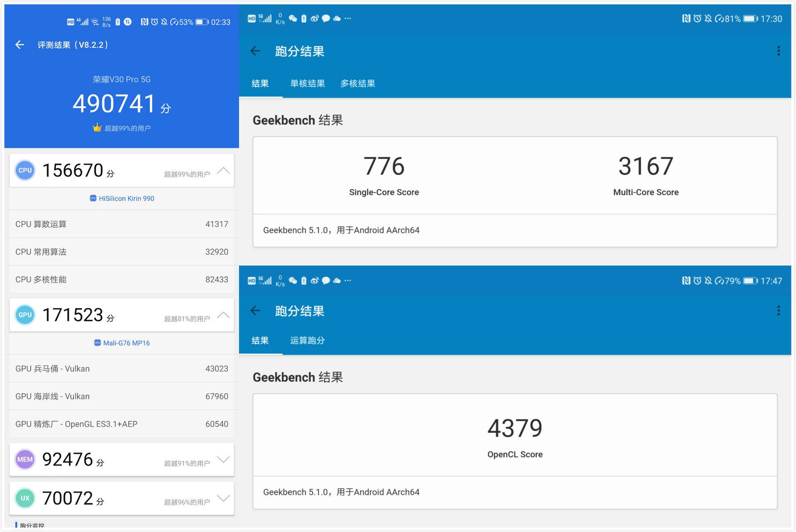Tap Geekbench 5.1.0 version text under Single-Core score
This screenshot has width=796, height=532.
point(341,230)
